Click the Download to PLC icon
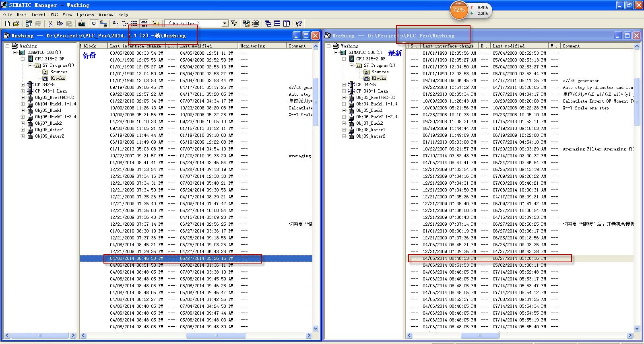 82,24
